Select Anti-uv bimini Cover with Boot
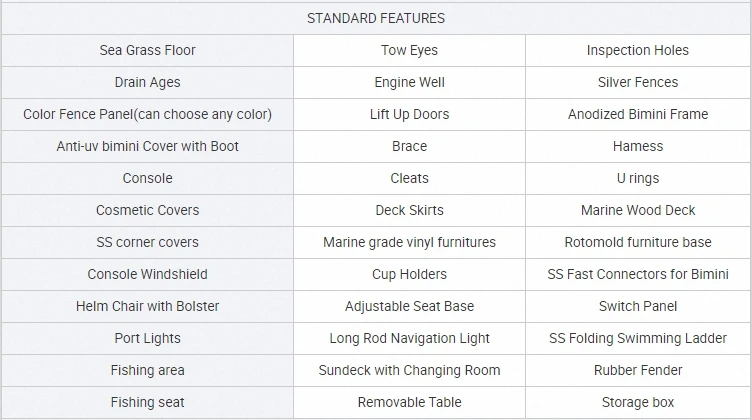The image size is (752, 420). 147,146
